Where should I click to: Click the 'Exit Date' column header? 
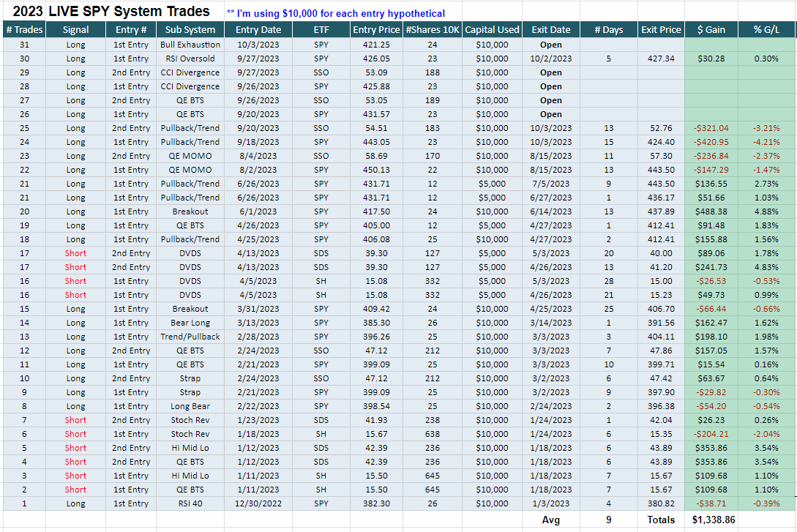(551, 30)
